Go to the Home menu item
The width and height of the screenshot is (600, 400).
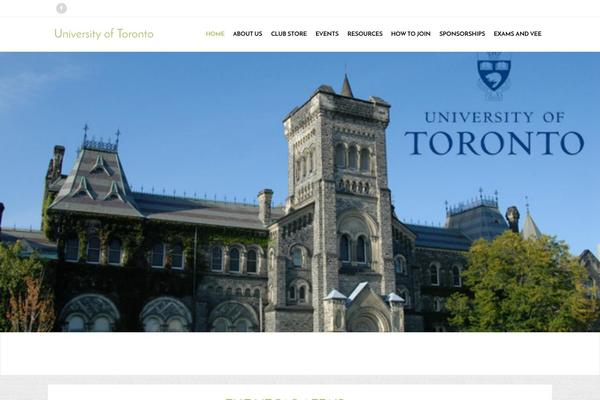(215, 34)
